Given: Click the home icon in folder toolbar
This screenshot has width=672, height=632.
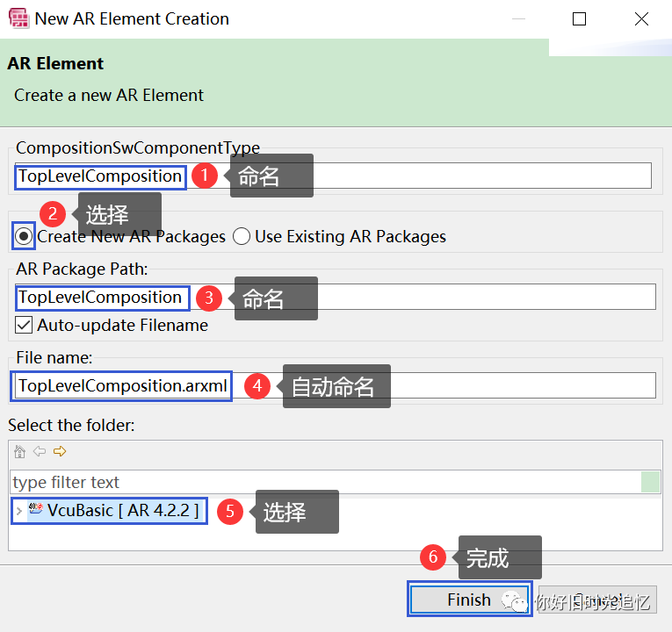Looking at the screenshot, I should coord(19,451).
